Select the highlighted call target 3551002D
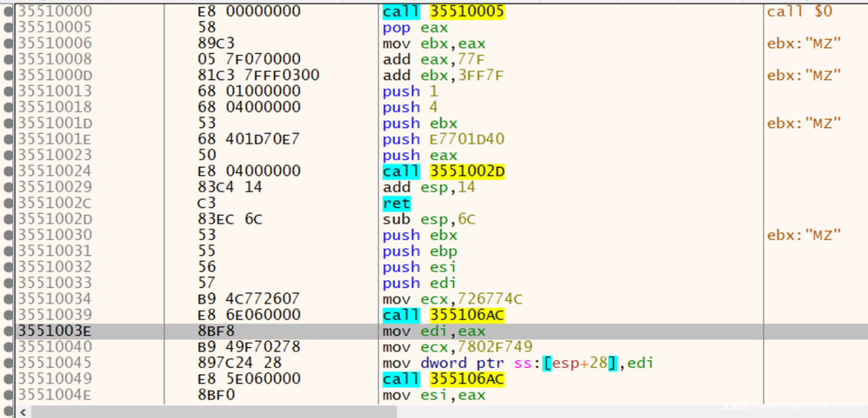 pos(467,171)
